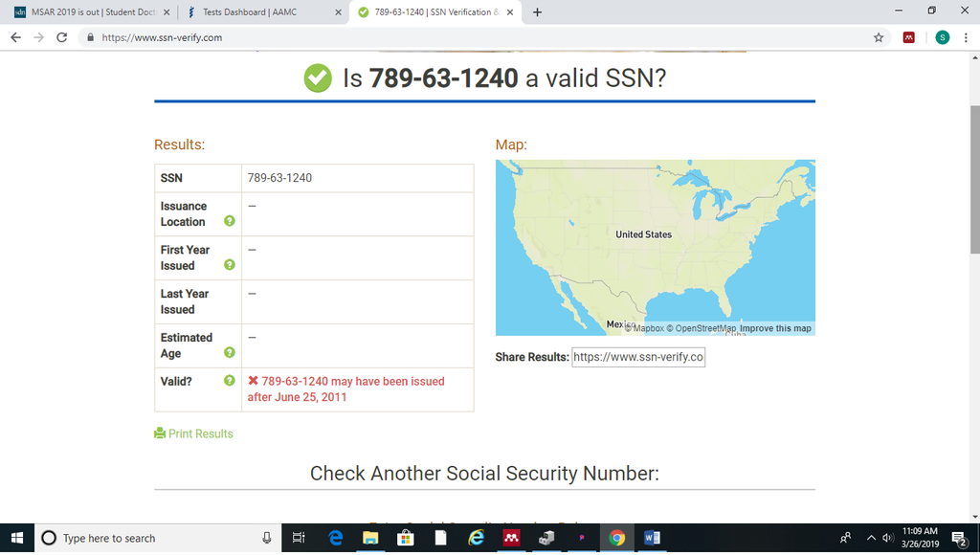Open Microsoft Store from taskbar
980x555 pixels.
pos(406,538)
